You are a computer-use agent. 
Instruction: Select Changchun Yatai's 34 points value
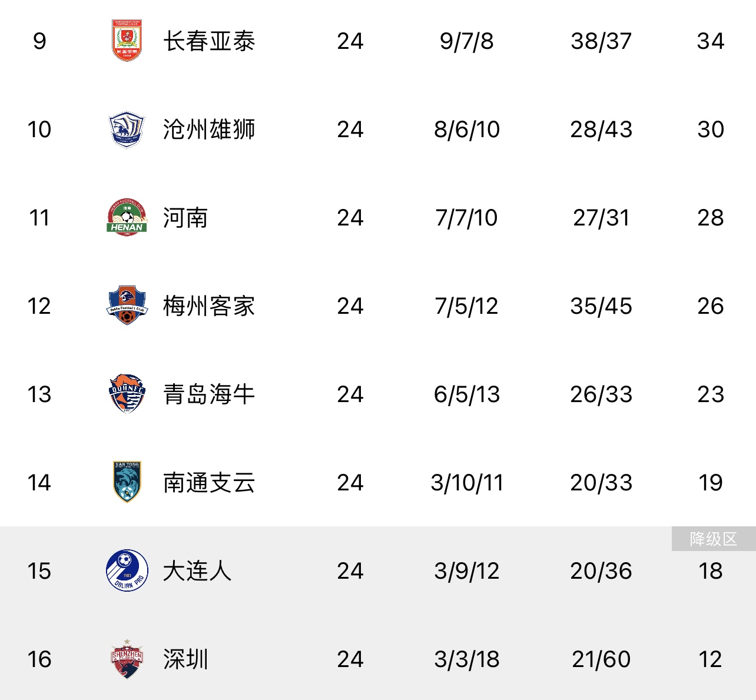coord(711,41)
